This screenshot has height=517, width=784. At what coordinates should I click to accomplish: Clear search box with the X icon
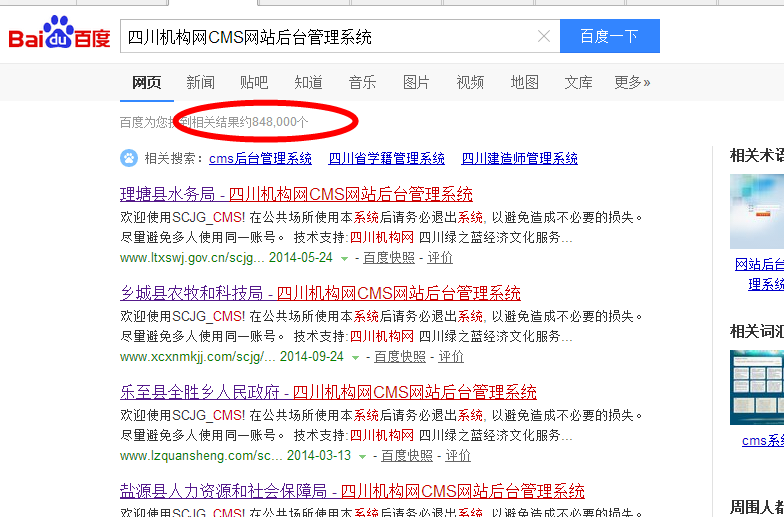(x=544, y=36)
